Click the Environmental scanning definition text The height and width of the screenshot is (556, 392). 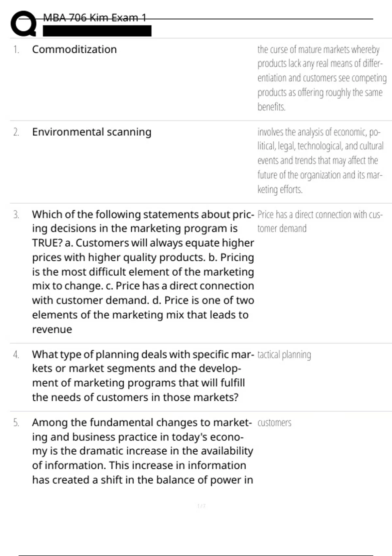coord(320,161)
